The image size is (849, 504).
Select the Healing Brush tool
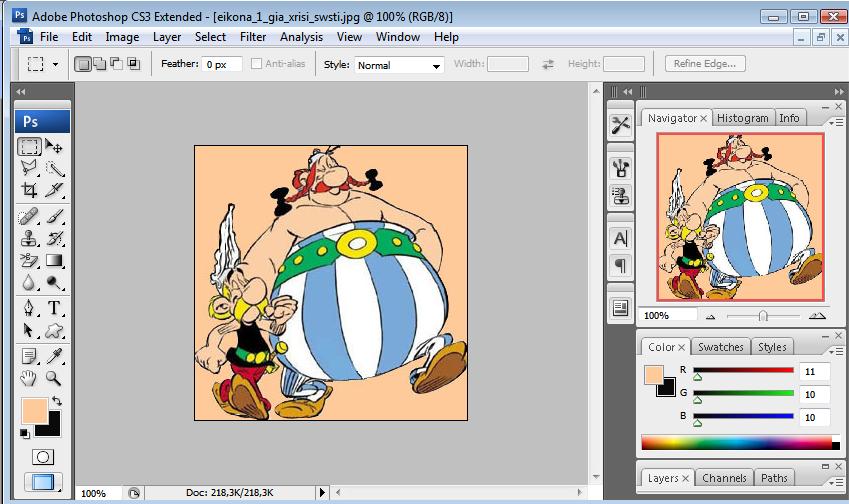[x=29, y=217]
